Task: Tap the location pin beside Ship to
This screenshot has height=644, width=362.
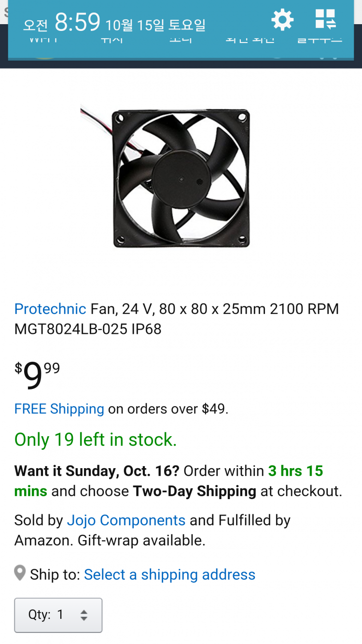Action: (20, 573)
